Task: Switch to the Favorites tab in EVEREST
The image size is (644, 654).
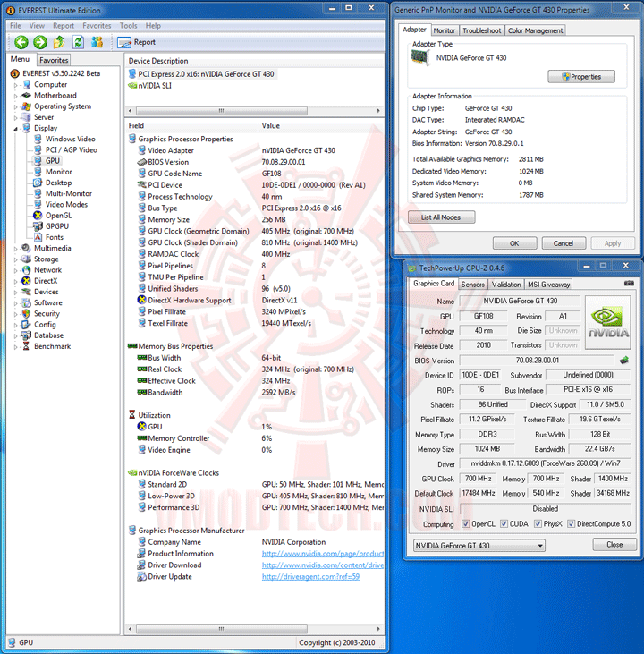Action: (54, 60)
